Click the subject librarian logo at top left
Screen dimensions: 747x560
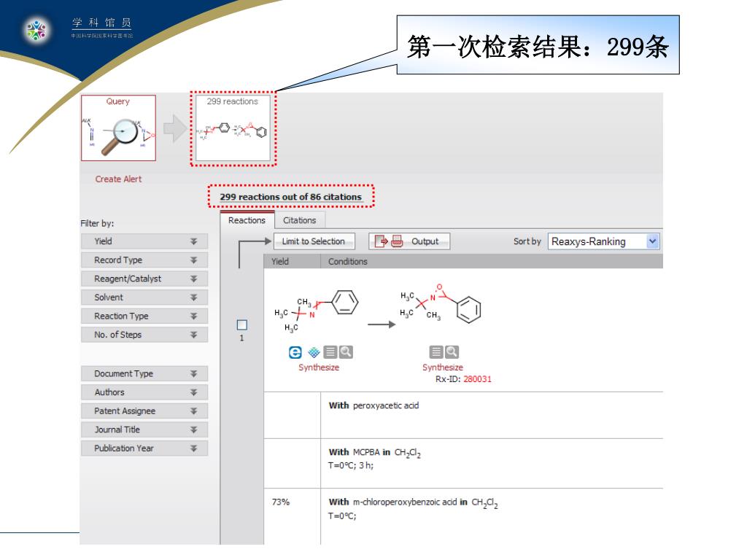36,30
